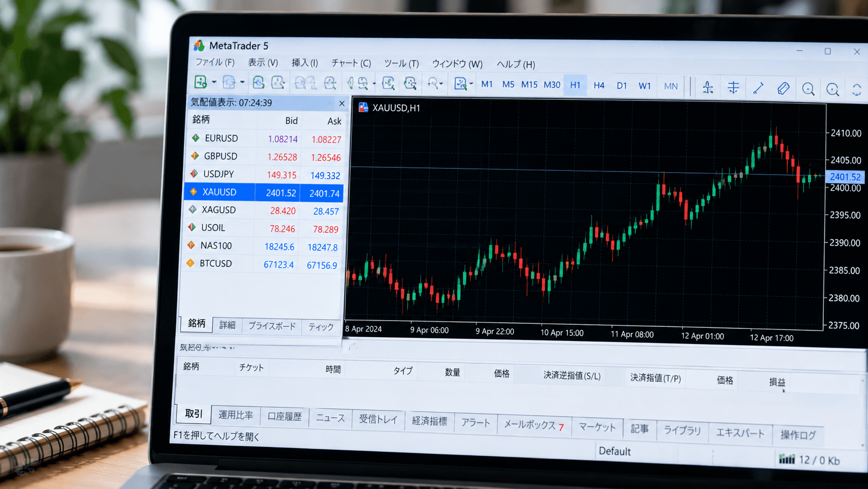The width and height of the screenshot is (868, 489).
Task: Click the diamond icon beside BTCUSD
Action: pyautogui.click(x=190, y=263)
